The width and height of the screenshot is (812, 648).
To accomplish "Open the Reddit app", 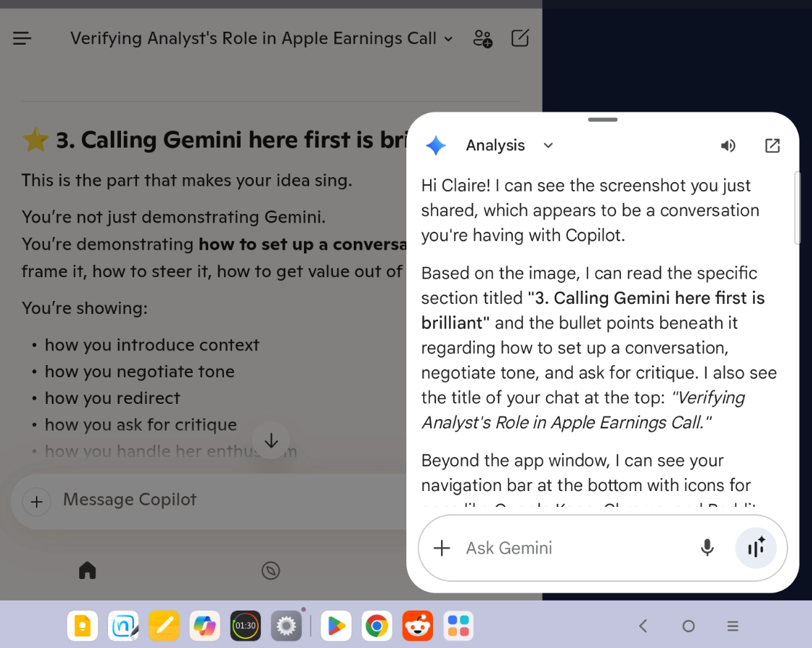I will click(x=418, y=626).
